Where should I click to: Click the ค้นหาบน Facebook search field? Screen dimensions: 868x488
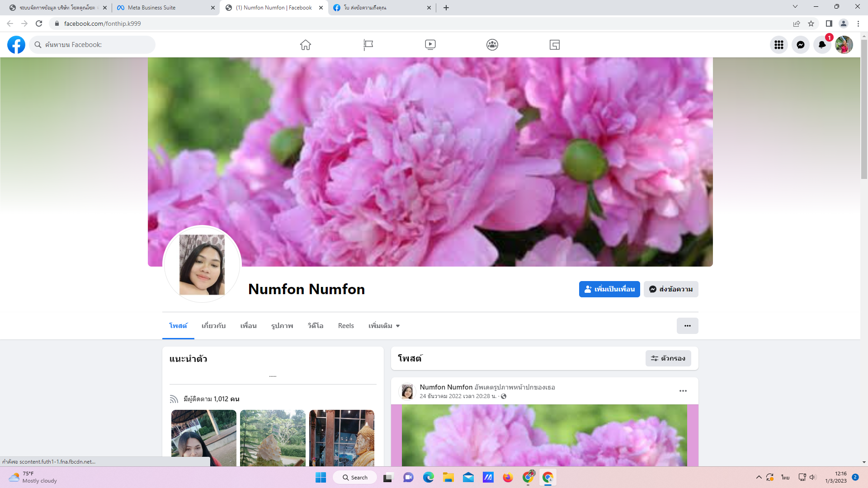[x=93, y=45]
